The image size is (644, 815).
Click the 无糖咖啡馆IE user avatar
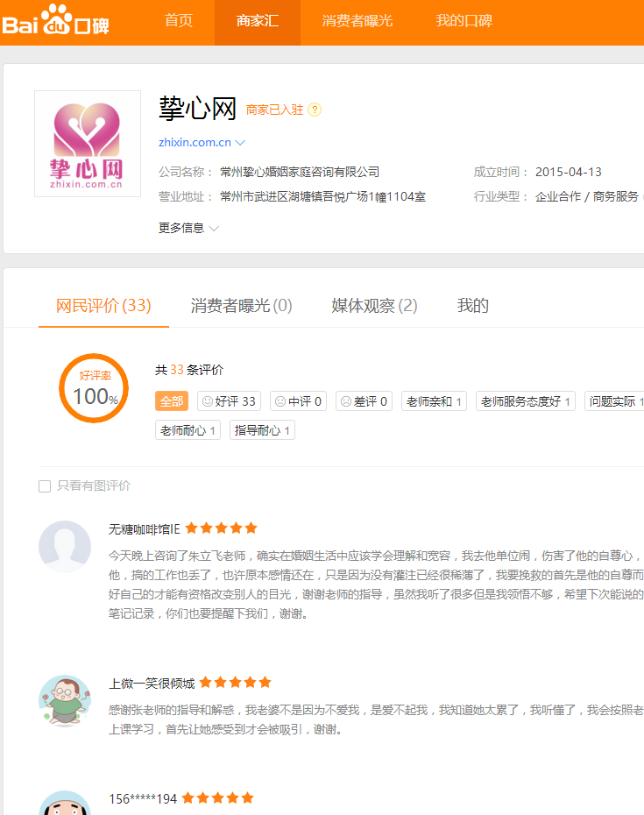(x=65, y=547)
